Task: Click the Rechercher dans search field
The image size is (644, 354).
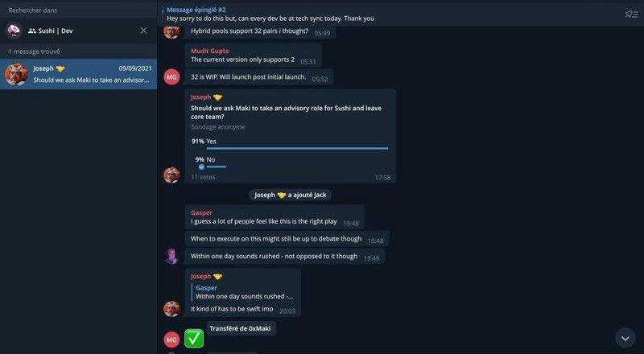Action: pos(78,10)
